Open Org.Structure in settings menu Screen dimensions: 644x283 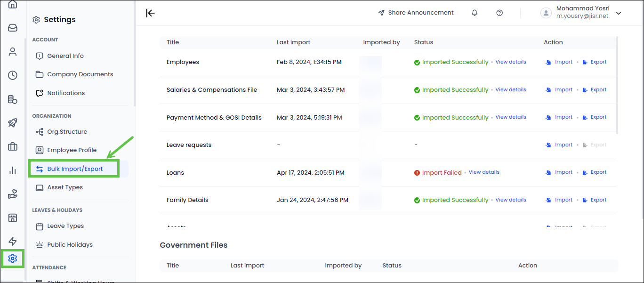pos(67,132)
